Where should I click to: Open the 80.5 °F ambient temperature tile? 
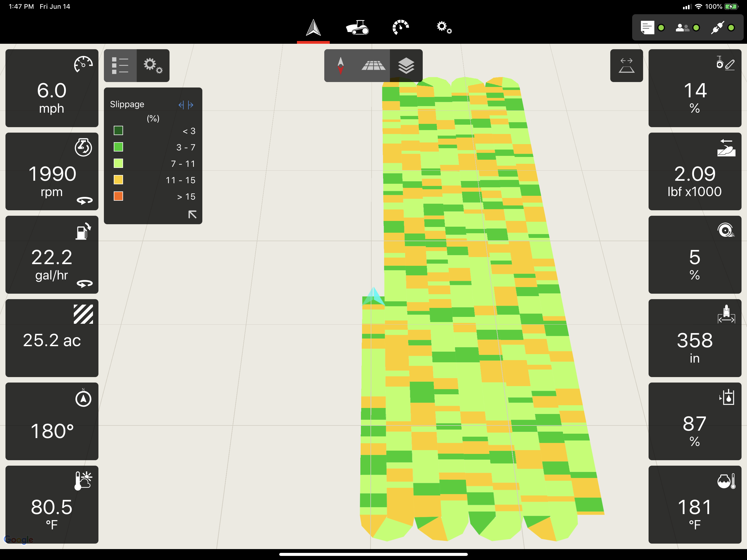[x=52, y=504]
